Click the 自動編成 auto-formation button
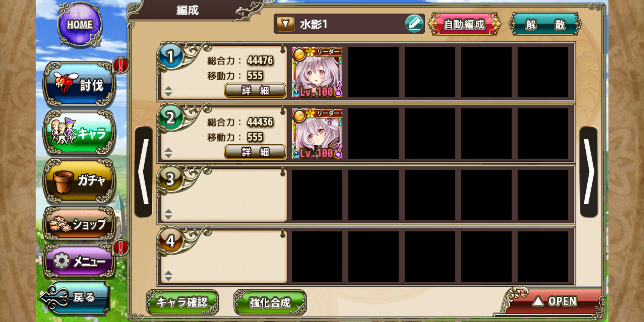This screenshot has width=644, height=322. [x=464, y=24]
